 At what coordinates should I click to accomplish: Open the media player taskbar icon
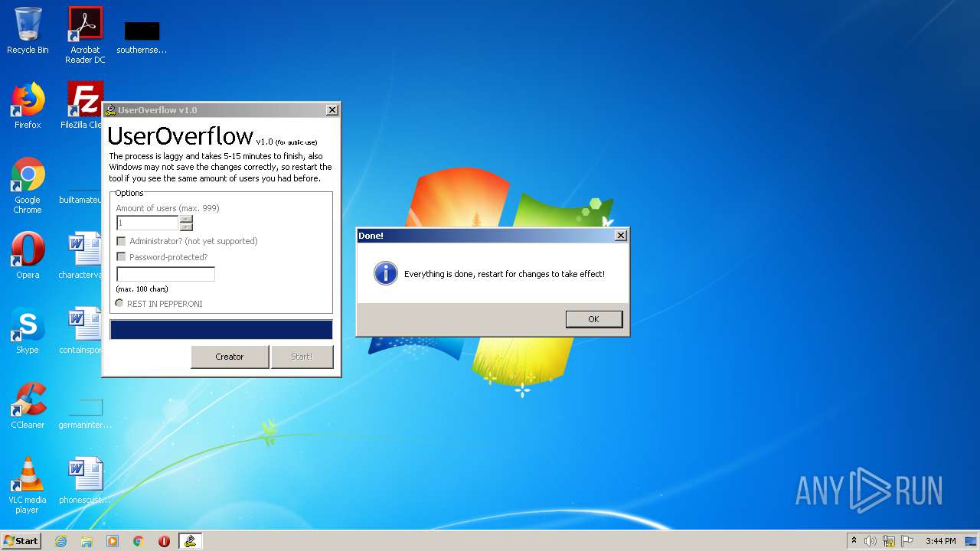[113, 541]
